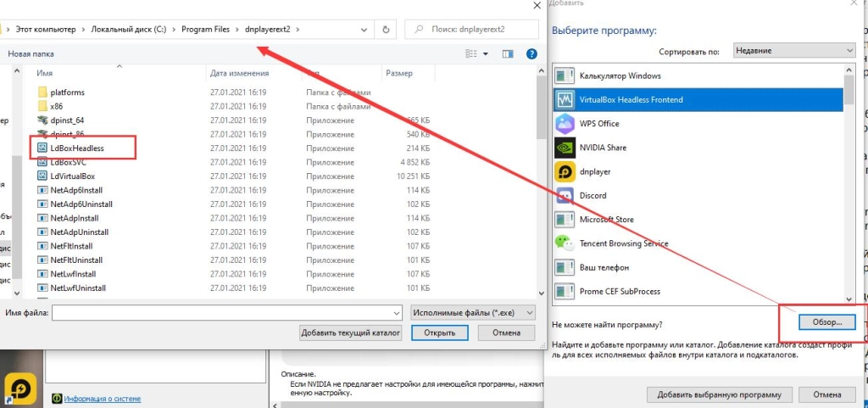Select the LdBoxHeadless application file

tap(76, 148)
